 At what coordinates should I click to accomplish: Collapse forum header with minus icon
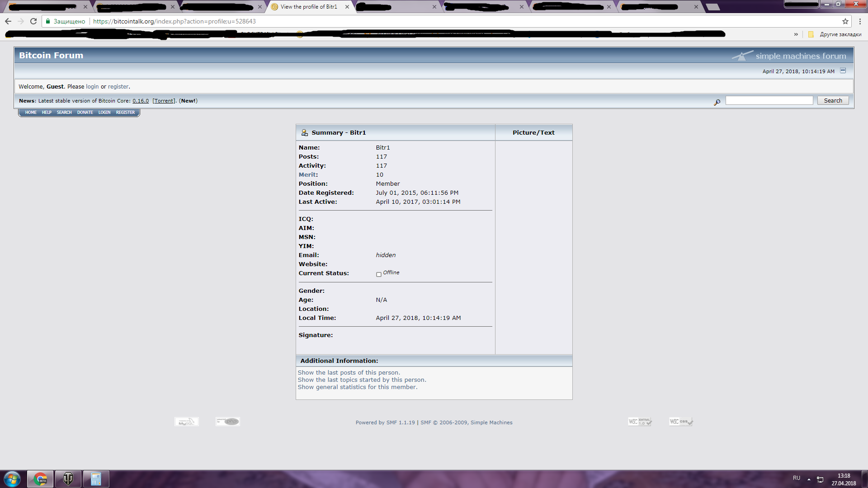tap(843, 70)
